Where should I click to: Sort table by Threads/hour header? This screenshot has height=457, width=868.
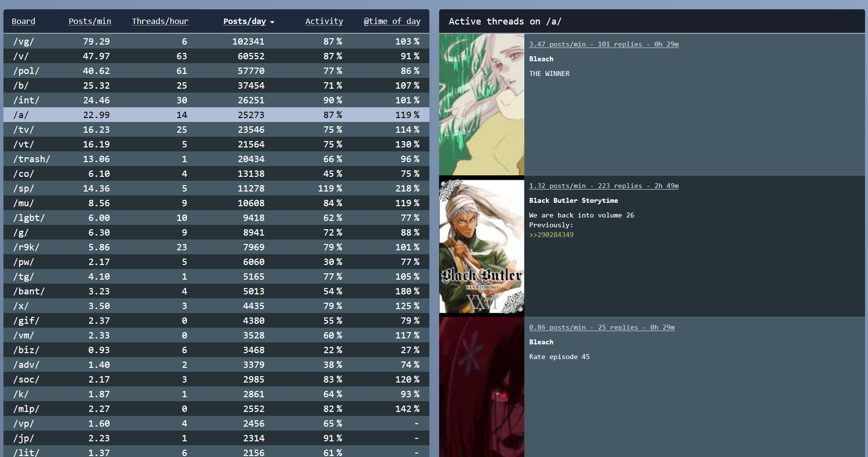pos(160,22)
